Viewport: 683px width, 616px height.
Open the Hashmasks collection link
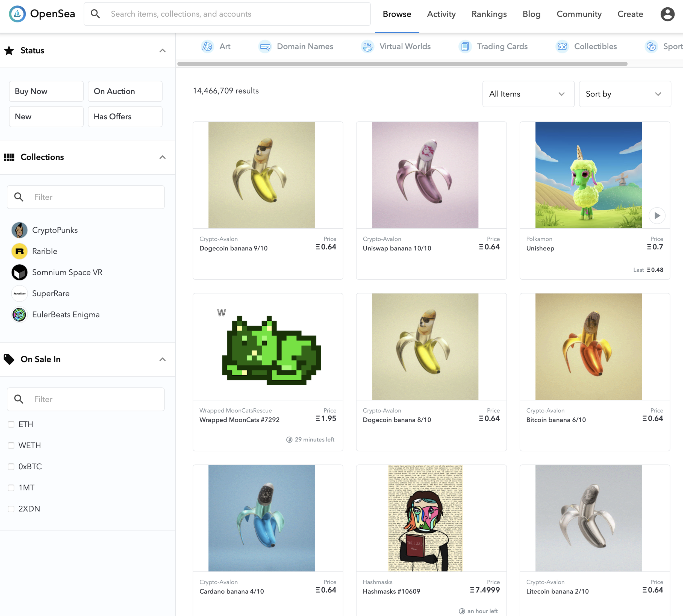point(377,582)
